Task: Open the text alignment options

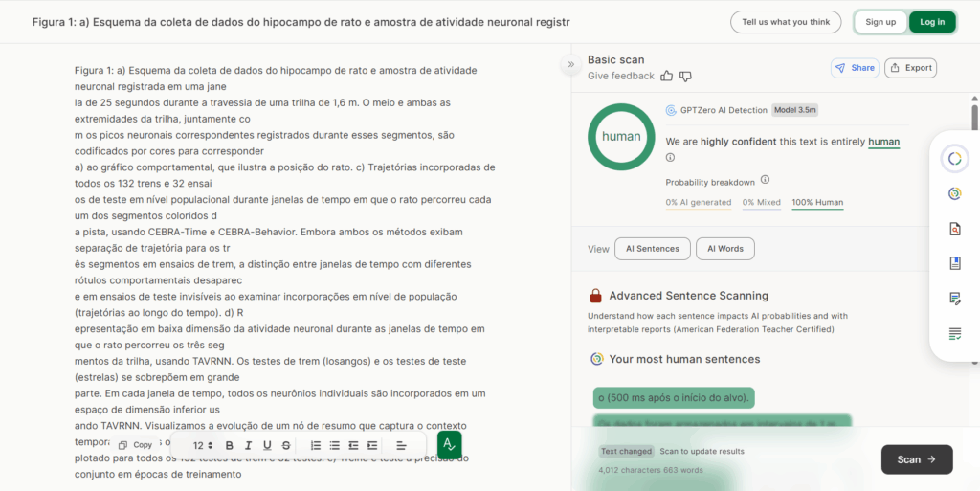Action: coord(401,445)
